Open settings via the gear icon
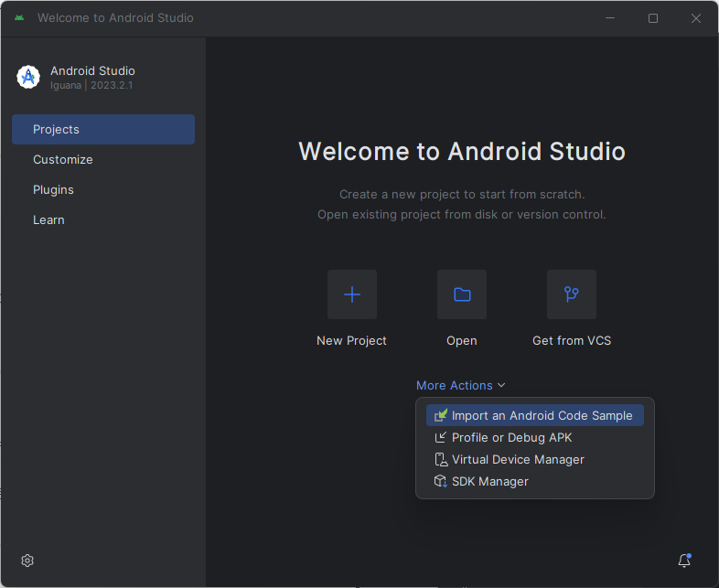 (x=27, y=561)
